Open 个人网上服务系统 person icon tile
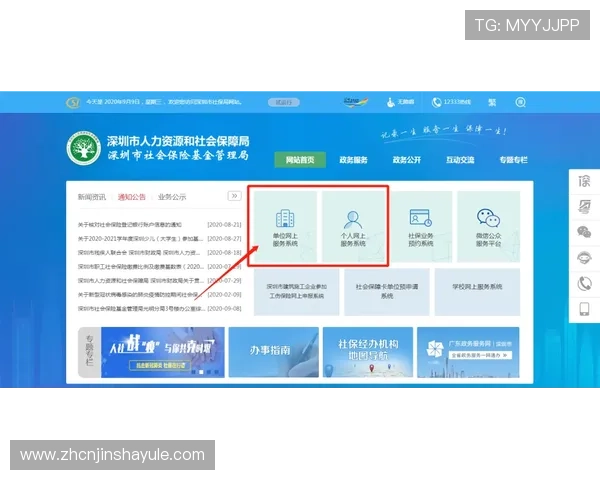 (353, 227)
